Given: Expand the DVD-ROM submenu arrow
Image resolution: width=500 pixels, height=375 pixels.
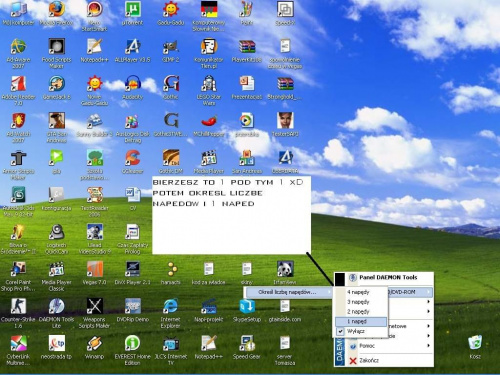Looking at the screenshot, I should [428, 292].
